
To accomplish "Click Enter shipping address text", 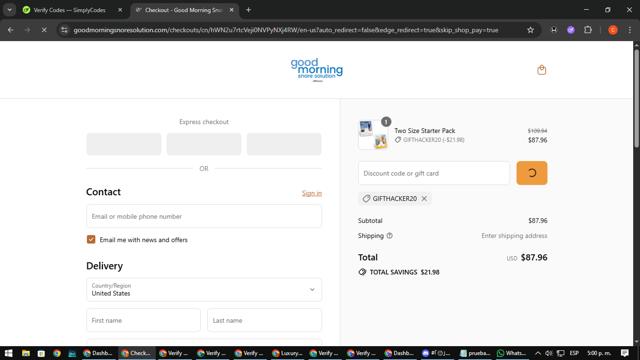I will coord(514,236).
